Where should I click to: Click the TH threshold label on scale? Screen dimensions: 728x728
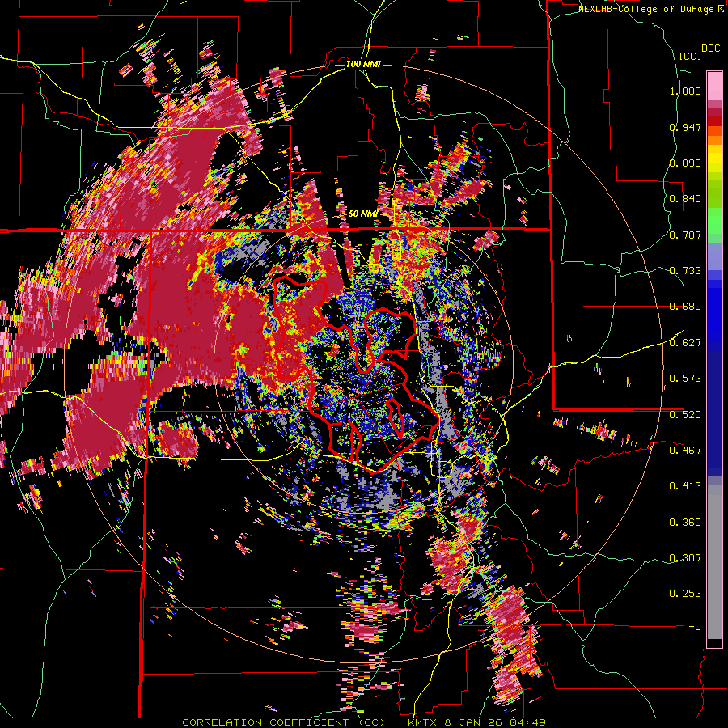coord(695,630)
